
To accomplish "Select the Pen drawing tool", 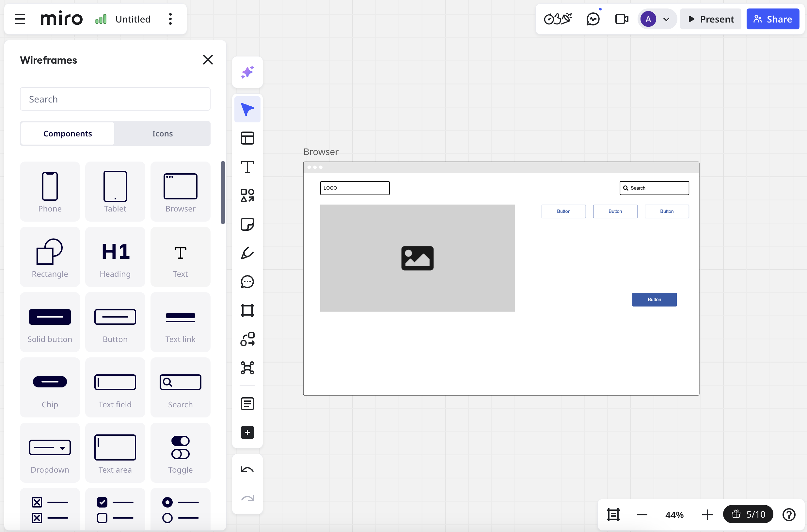I will (x=247, y=253).
